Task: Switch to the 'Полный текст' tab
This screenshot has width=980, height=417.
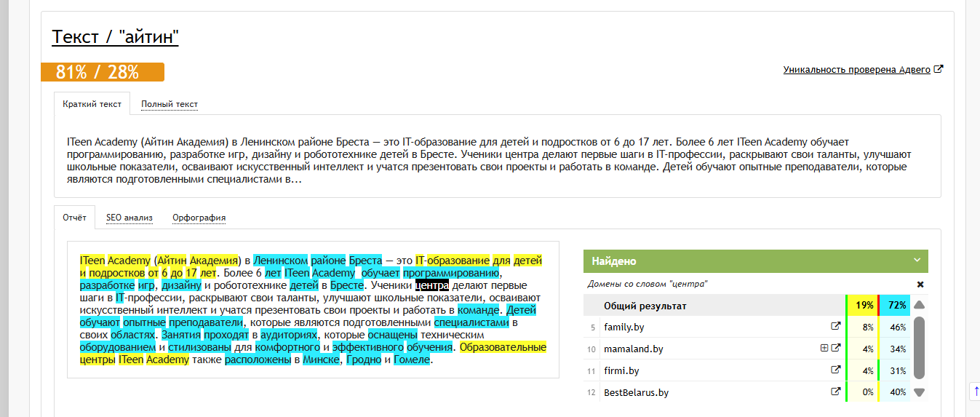Action: (x=170, y=104)
